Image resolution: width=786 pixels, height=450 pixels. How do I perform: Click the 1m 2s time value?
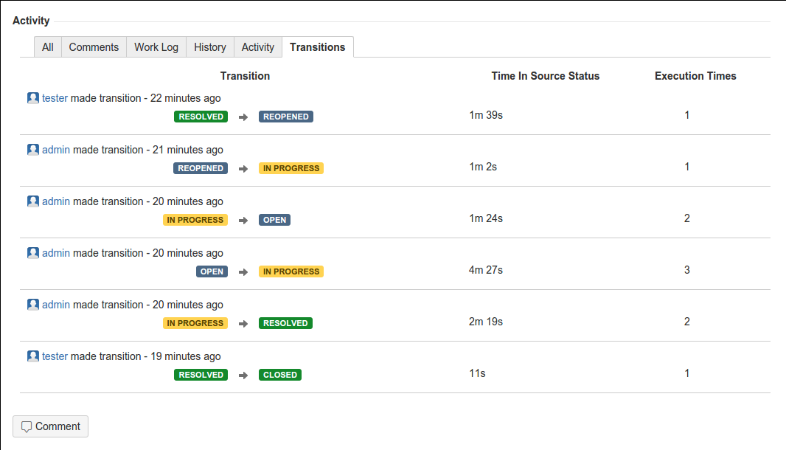click(483, 167)
